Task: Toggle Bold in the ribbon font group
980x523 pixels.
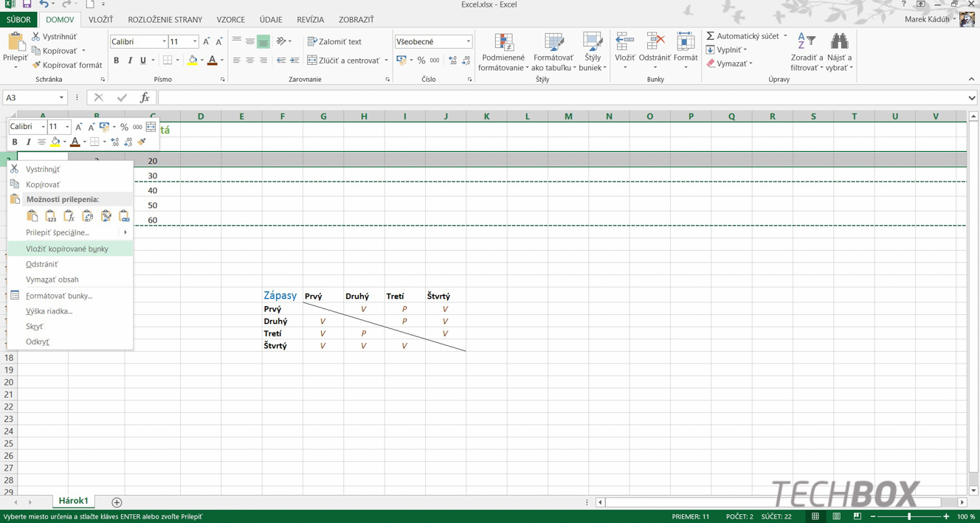Action: 116,60
